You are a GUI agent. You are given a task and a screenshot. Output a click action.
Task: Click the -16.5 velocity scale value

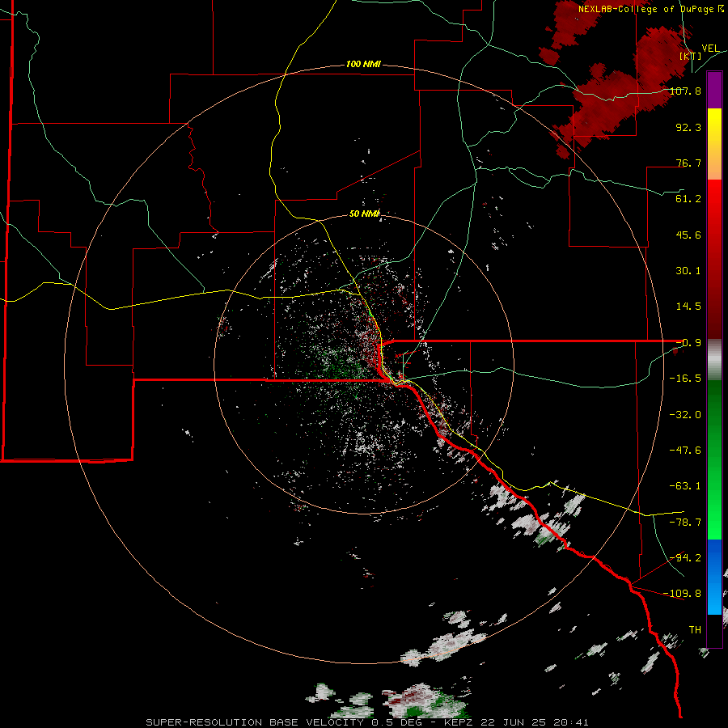coord(685,379)
